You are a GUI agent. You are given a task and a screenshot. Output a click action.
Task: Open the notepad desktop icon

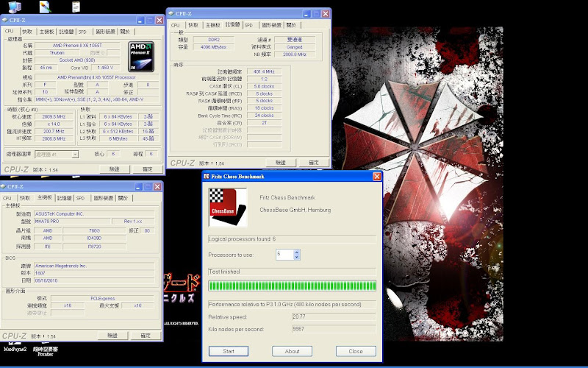(x=76, y=6)
